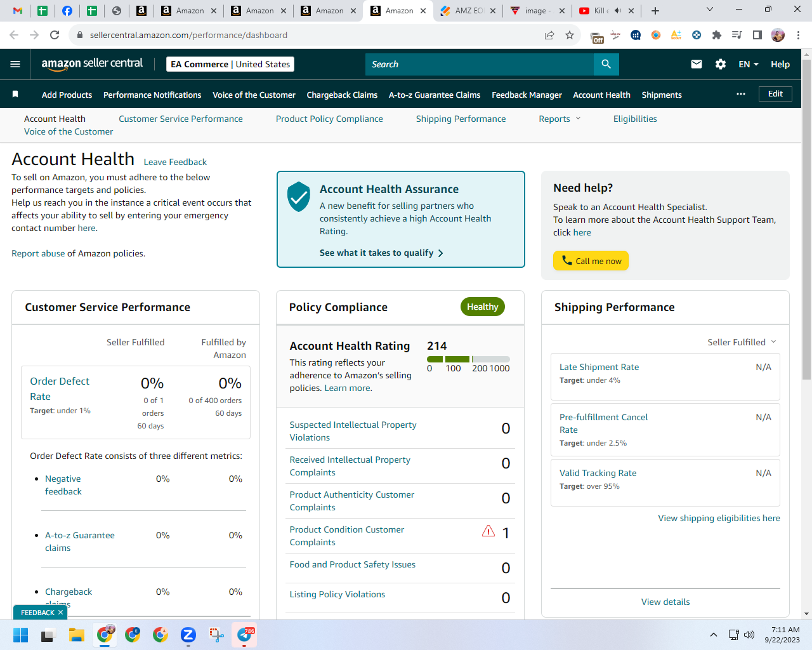Close the FEEDBACK widget with its X
This screenshot has width=812, height=650.
60,613
